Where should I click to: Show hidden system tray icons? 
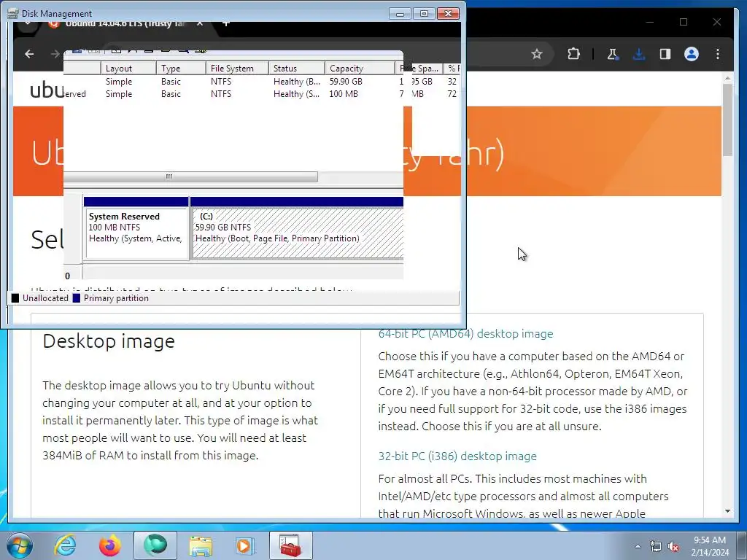(x=638, y=547)
